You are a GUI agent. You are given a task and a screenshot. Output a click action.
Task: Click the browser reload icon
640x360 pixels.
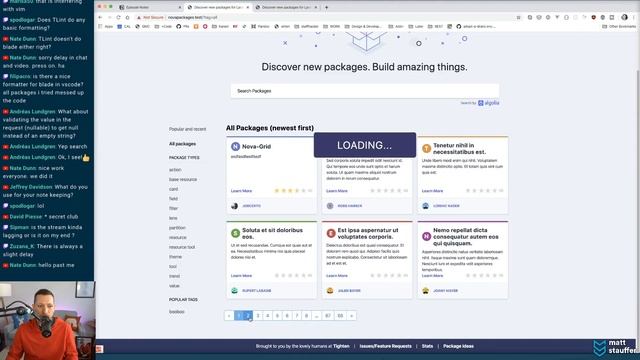coord(118,18)
